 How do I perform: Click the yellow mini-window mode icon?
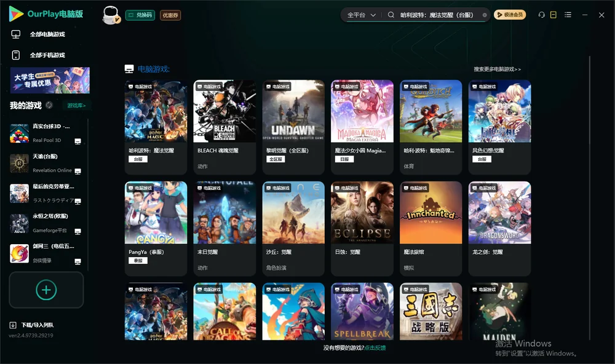pos(553,15)
